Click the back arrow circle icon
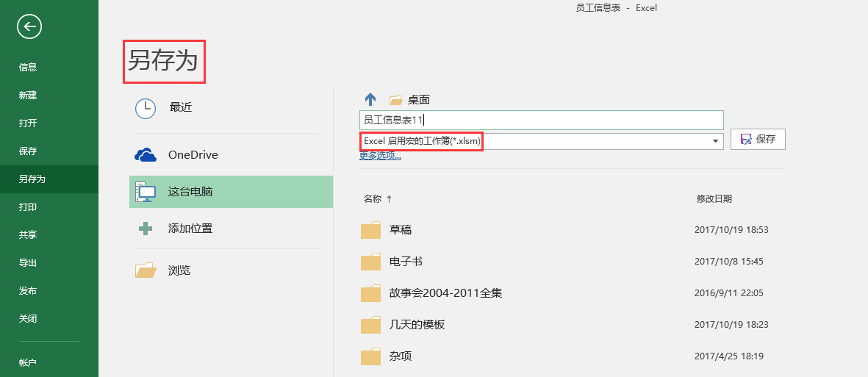The height and width of the screenshot is (377, 868). click(x=29, y=26)
